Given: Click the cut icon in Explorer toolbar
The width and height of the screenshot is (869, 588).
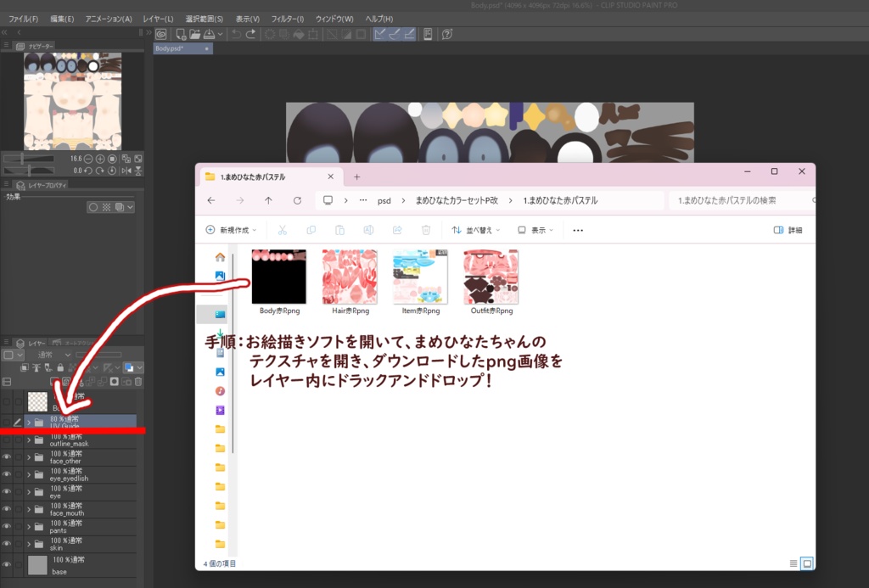Looking at the screenshot, I should tap(283, 230).
